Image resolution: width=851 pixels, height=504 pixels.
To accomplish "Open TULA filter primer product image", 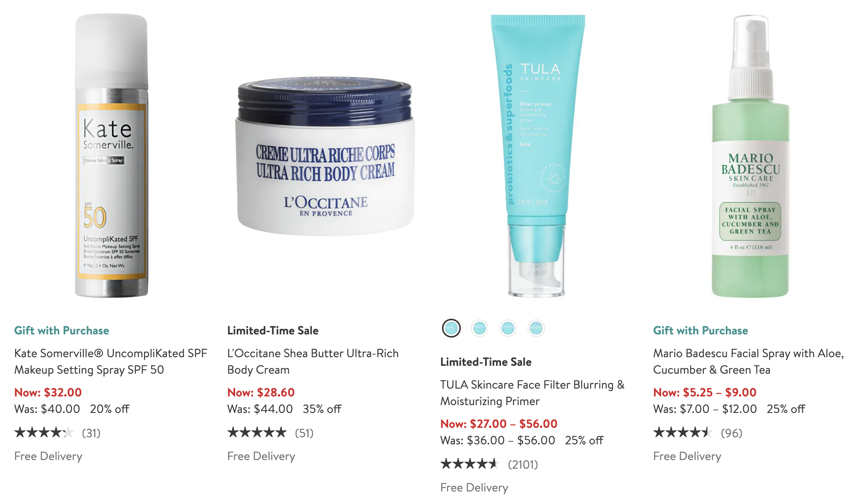I will [537, 155].
